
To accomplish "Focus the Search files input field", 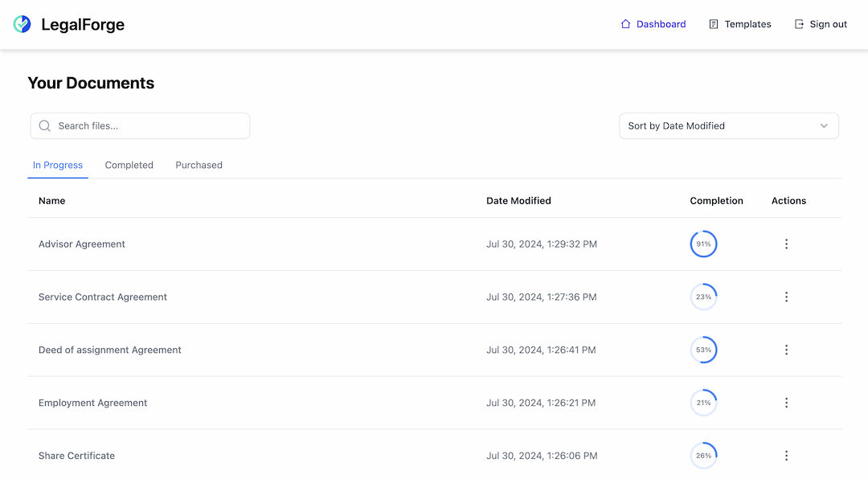I will pos(149,126).
